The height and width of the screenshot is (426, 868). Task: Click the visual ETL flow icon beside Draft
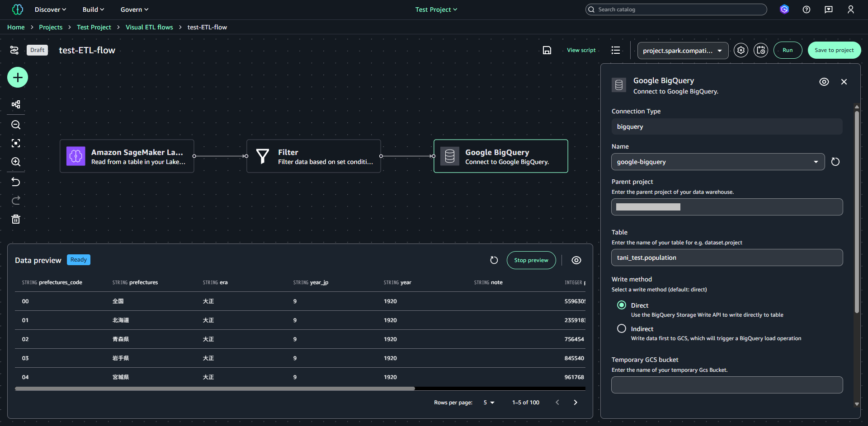(14, 50)
